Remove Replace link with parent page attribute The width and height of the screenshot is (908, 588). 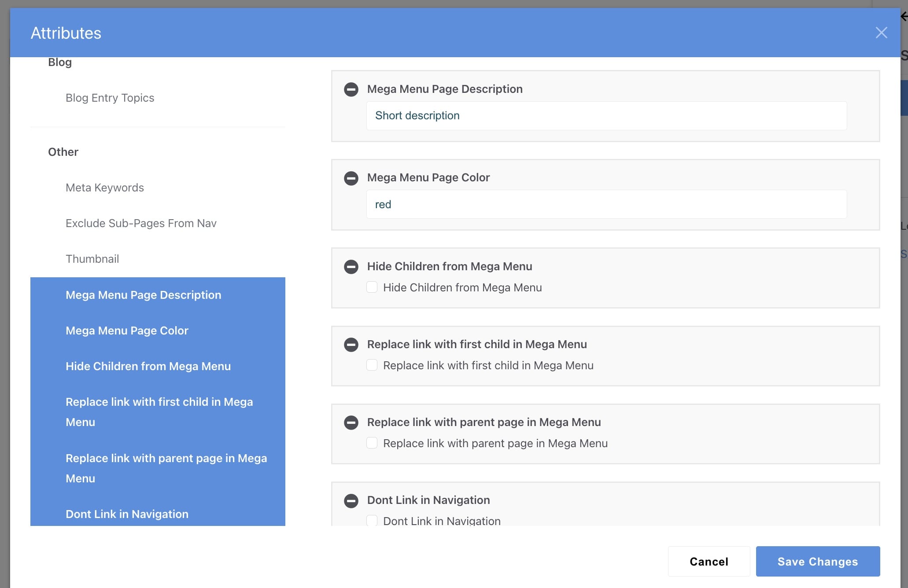351,423
